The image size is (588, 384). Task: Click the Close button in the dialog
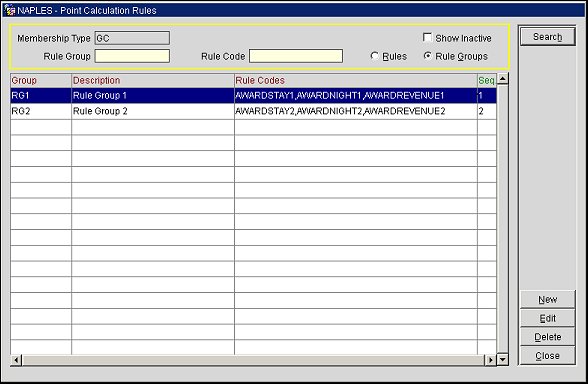(548, 356)
